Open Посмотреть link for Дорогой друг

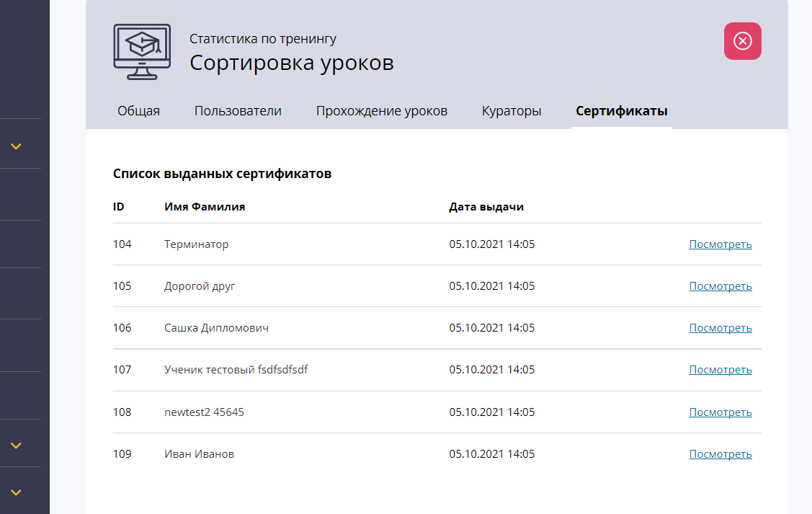pyautogui.click(x=720, y=286)
